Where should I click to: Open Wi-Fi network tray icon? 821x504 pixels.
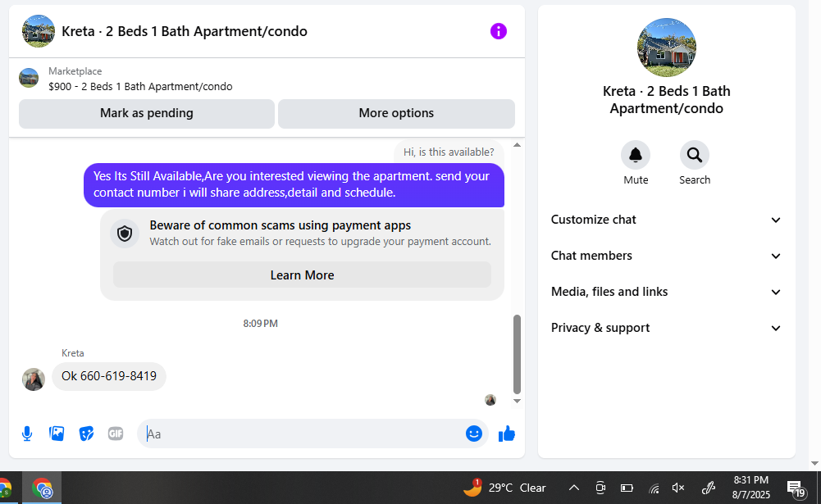click(x=654, y=488)
